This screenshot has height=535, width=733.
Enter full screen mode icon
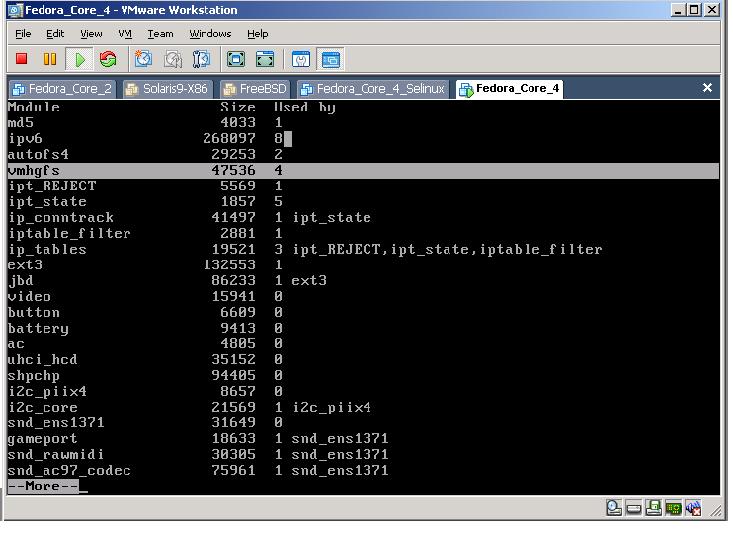[x=236, y=59]
